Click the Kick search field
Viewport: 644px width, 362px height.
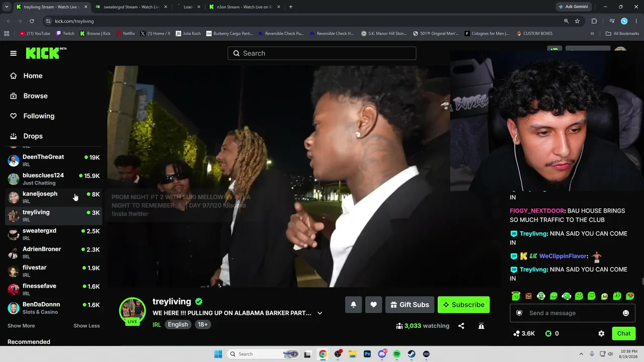[322, 53]
